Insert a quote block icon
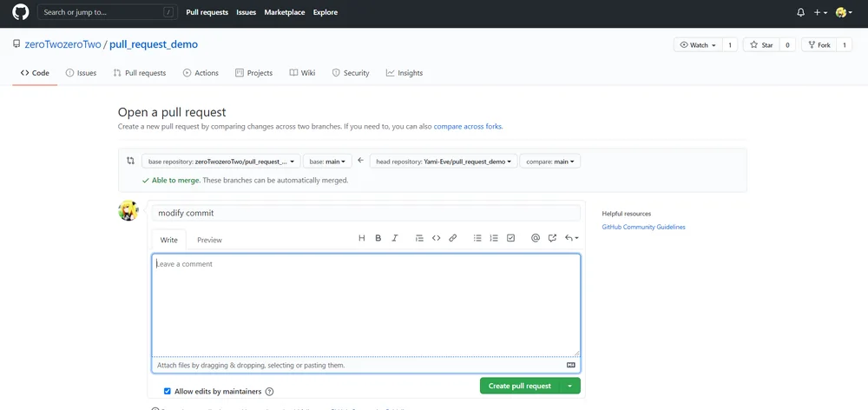 pyautogui.click(x=419, y=238)
